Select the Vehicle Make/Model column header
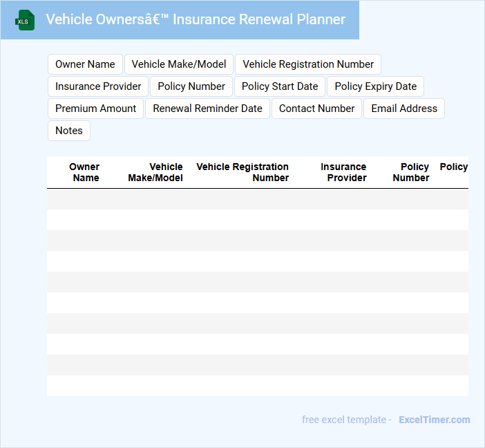The image size is (485, 448). pyautogui.click(x=155, y=172)
